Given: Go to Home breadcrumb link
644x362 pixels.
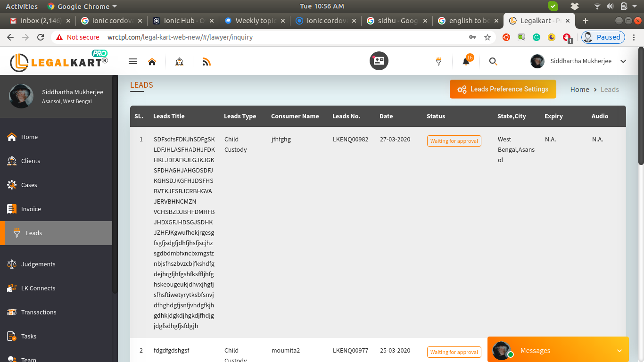Looking at the screenshot, I should tap(579, 90).
